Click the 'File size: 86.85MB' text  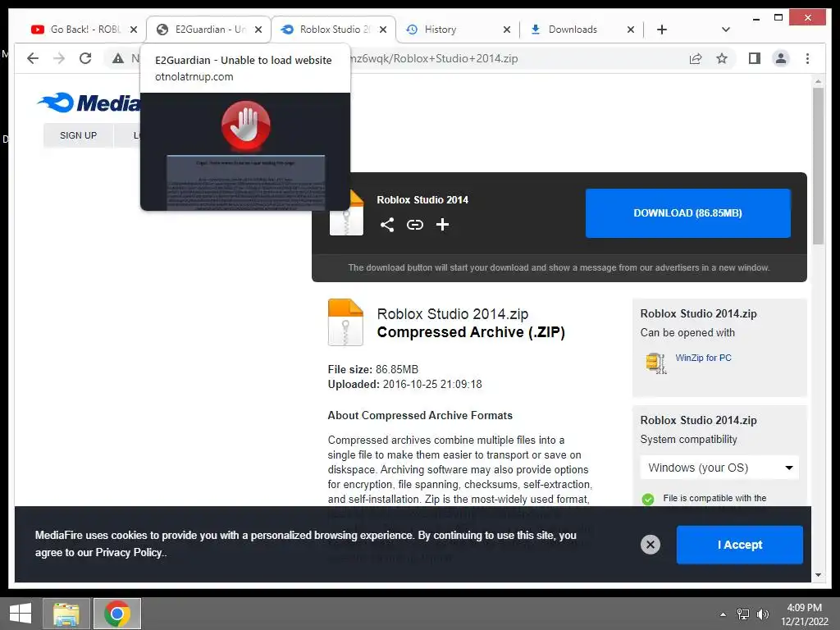click(373, 370)
